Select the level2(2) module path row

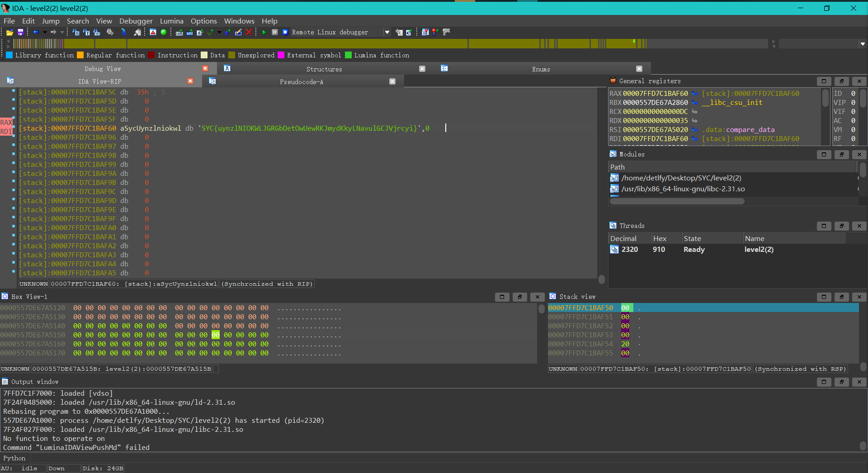point(732,178)
